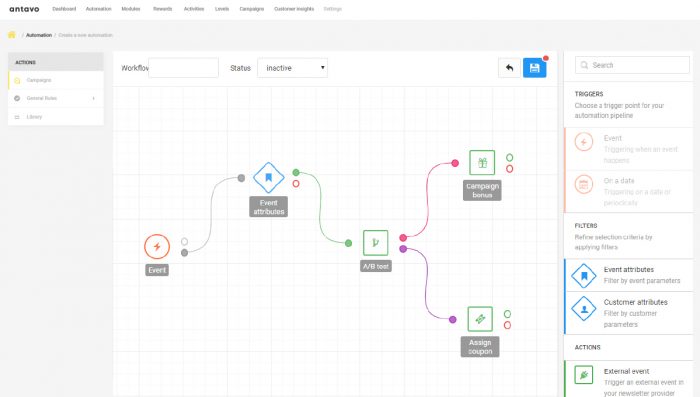Viewport: 700px width, 397px height.
Task: Click the Assign coupon red output port
Action: pos(507,325)
